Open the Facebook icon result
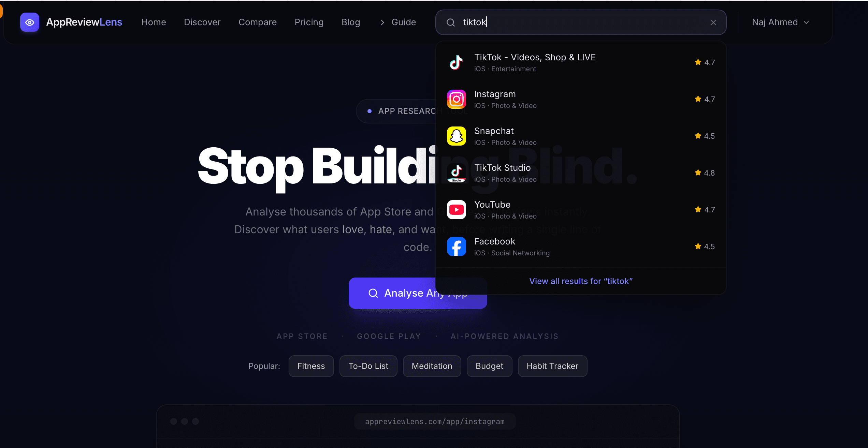 coord(456,247)
